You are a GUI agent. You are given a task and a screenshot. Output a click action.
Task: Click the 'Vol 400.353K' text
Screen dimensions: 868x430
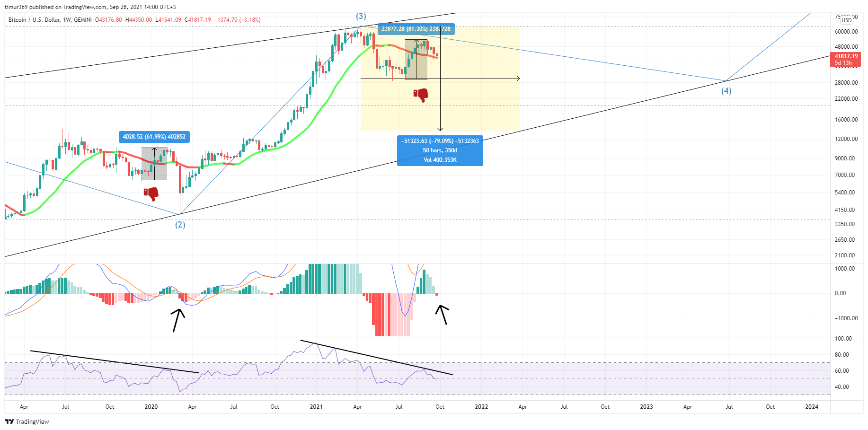440,160
